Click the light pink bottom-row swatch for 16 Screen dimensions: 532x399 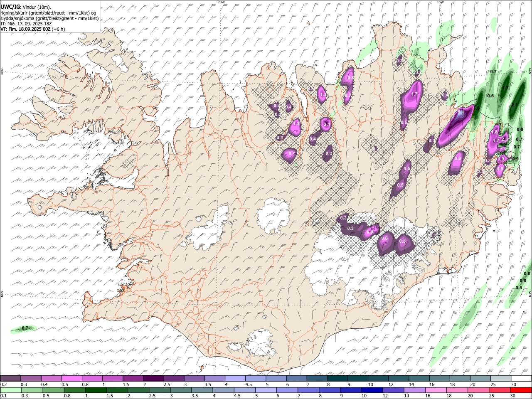[x=436, y=390]
